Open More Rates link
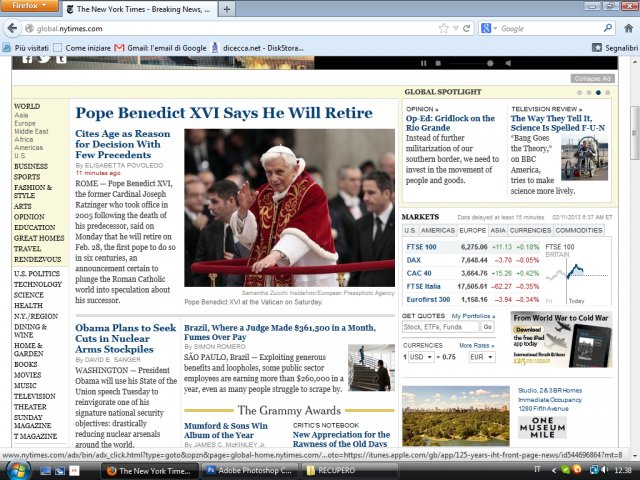 pyautogui.click(x=476, y=346)
